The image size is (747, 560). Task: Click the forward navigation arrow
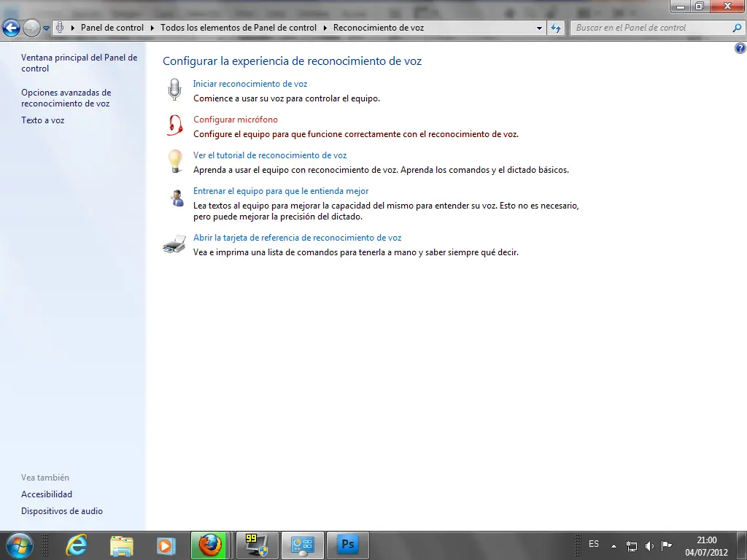tap(31, 28)
